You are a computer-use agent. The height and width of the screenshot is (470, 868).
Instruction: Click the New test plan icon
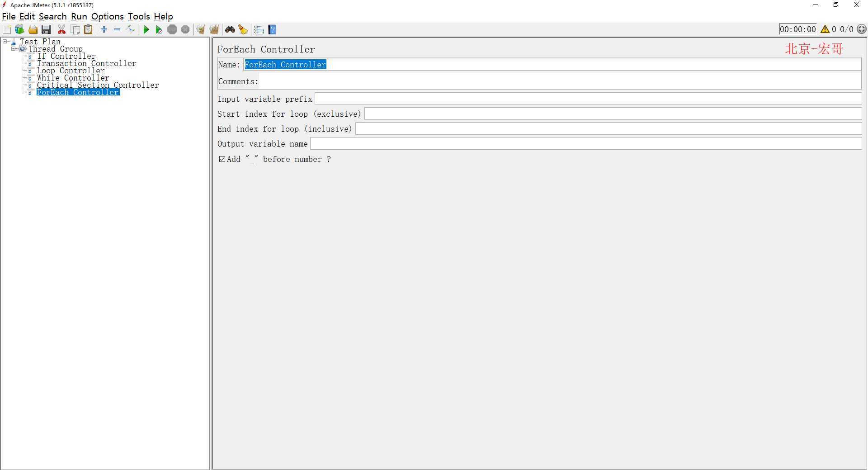point(7,30)
